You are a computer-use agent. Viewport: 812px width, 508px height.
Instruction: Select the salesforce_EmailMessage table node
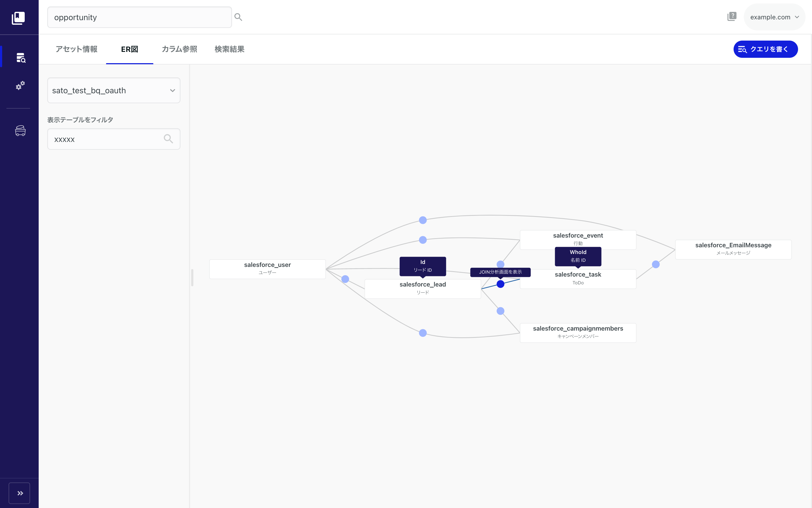(x=733, y=249)
